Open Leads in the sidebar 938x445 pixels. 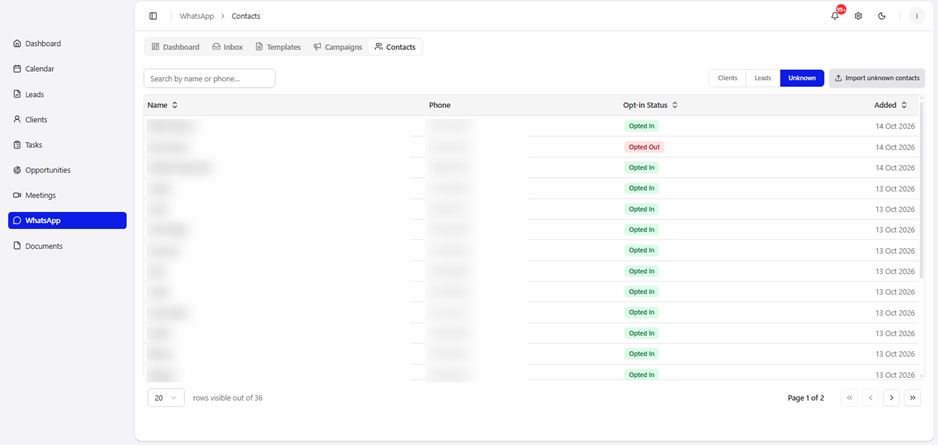coord(67,95)
